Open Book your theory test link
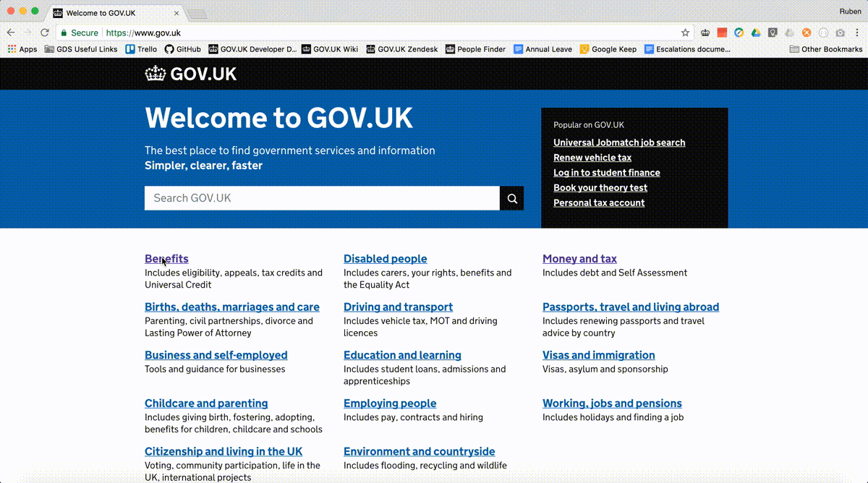The height and width of the screenshot is (483, 868). click(x=600, y=188)
